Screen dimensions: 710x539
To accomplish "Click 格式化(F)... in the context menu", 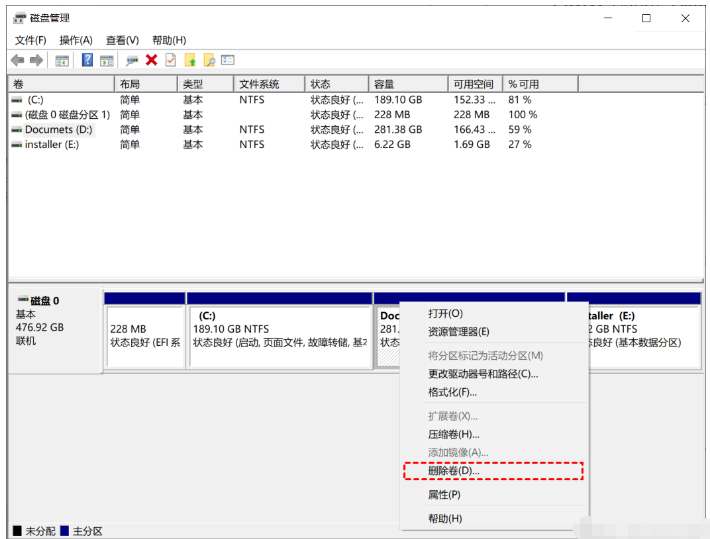I will point(452,392).
